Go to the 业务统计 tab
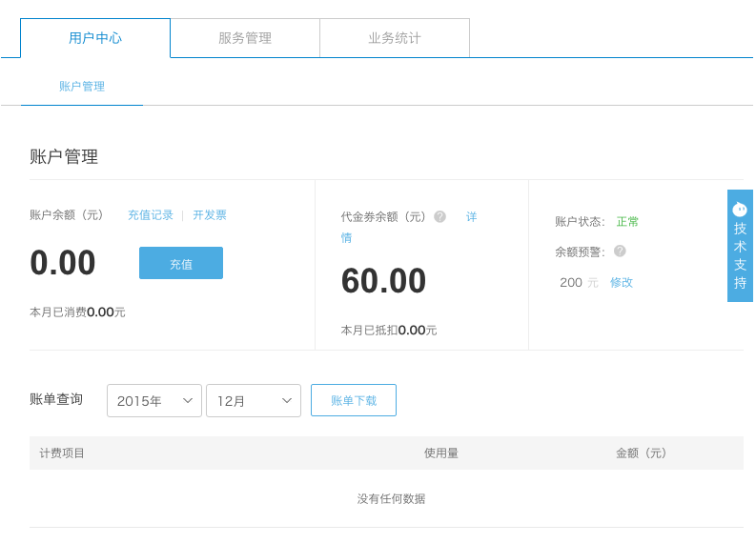The width and height of the screenshot is (756, 544). pyautogui.click(x=395, y=38)
